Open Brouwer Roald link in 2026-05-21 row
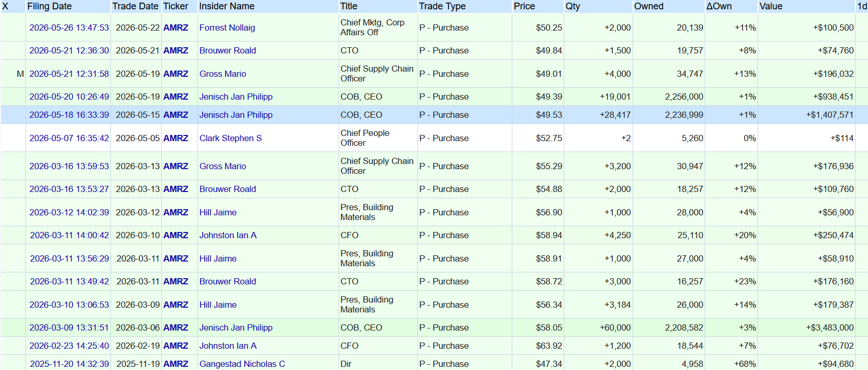868x370 pixels. [x=228, y=50]
